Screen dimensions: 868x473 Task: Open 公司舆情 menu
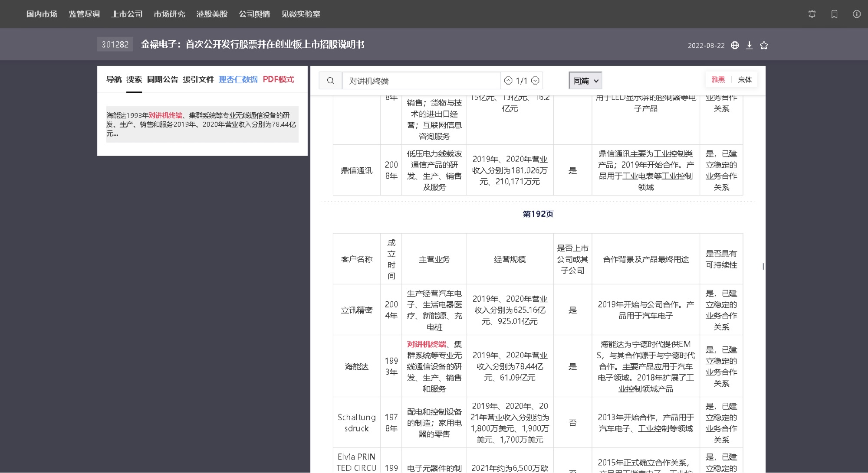tap(254, 14)
